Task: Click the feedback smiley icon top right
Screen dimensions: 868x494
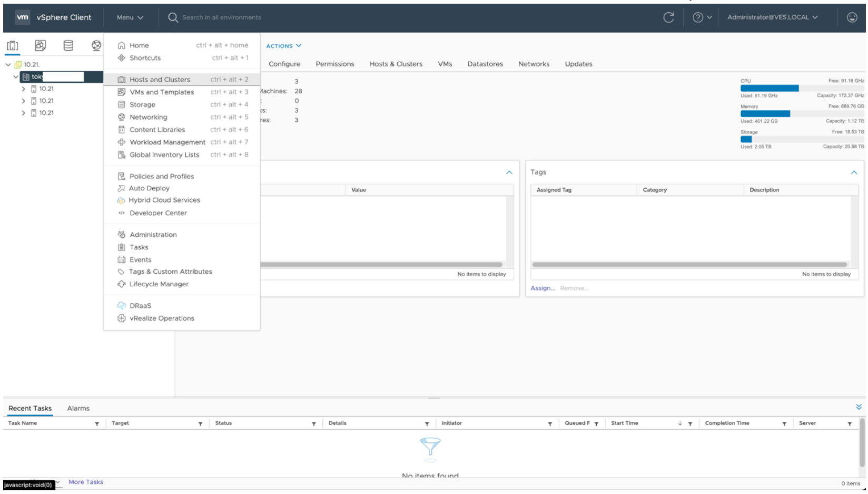Action: click(x=852, y=17)
